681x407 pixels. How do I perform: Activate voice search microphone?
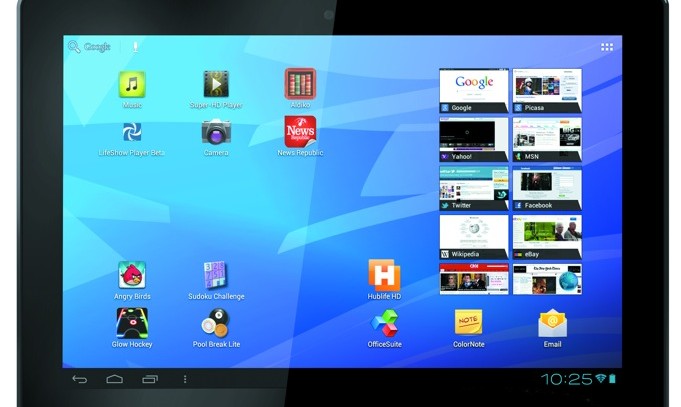[x=136, y=47]
